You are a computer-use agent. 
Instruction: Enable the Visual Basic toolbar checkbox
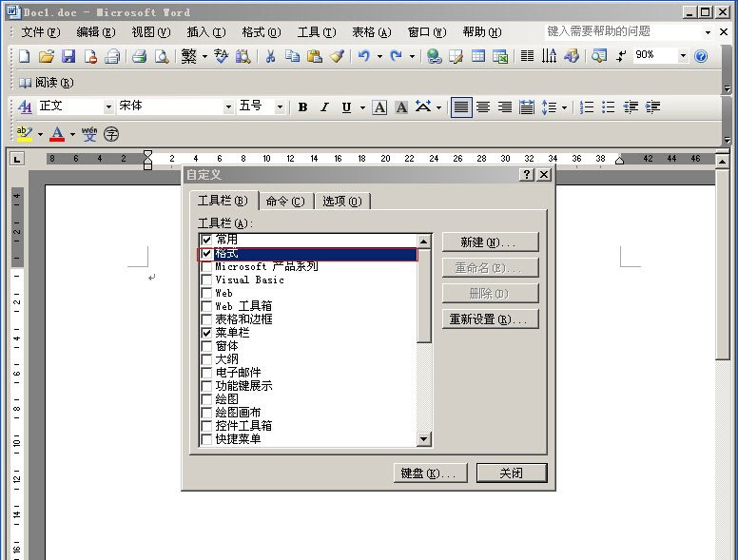tap(206, 280)
